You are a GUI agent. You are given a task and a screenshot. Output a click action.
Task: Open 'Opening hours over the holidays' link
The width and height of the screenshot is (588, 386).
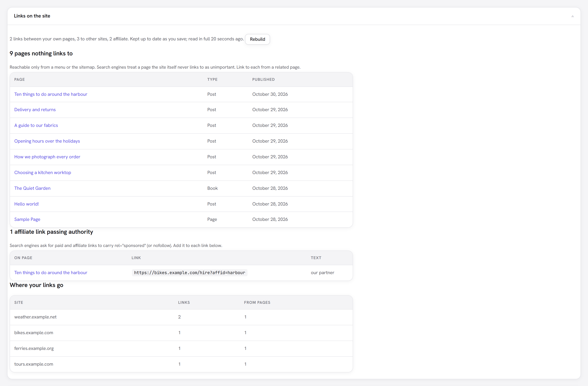tap(47, 141)
